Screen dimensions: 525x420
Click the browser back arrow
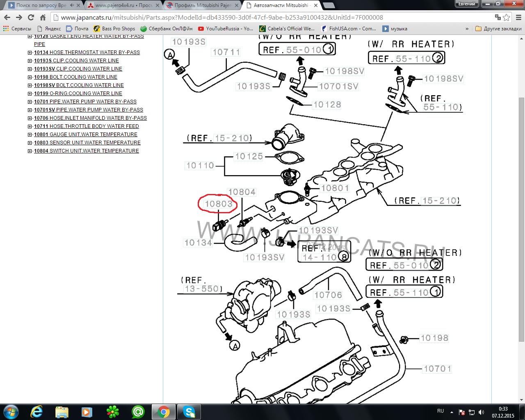[x=7, y=17]
